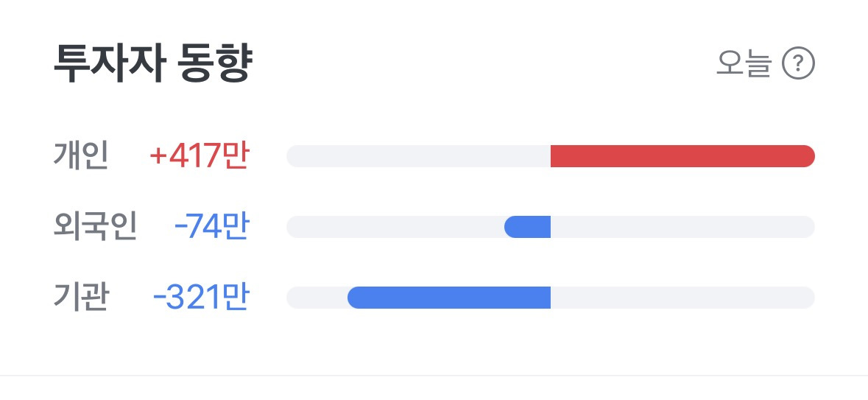This screenshot has width=868, height=400.
Task: Click the long blue 기관 bar
Action: [449, 298]
